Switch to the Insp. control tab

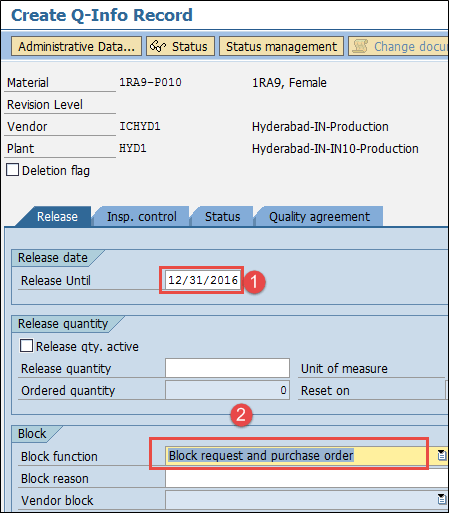141,217
